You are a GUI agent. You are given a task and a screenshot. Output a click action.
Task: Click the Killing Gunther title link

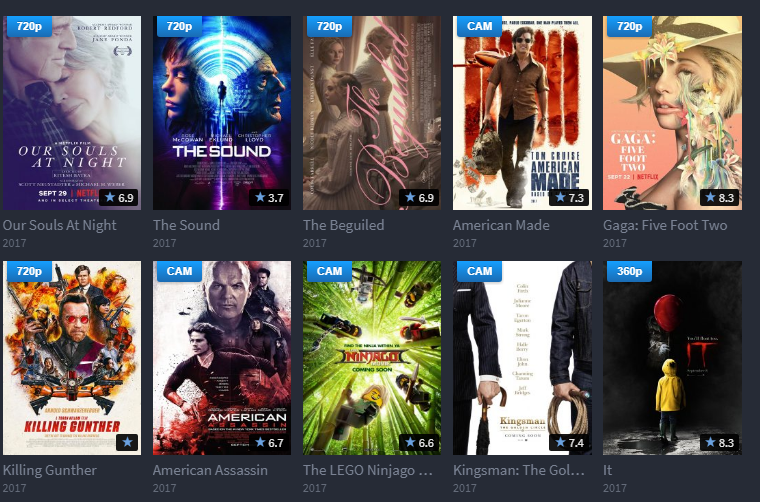[50, 471]
